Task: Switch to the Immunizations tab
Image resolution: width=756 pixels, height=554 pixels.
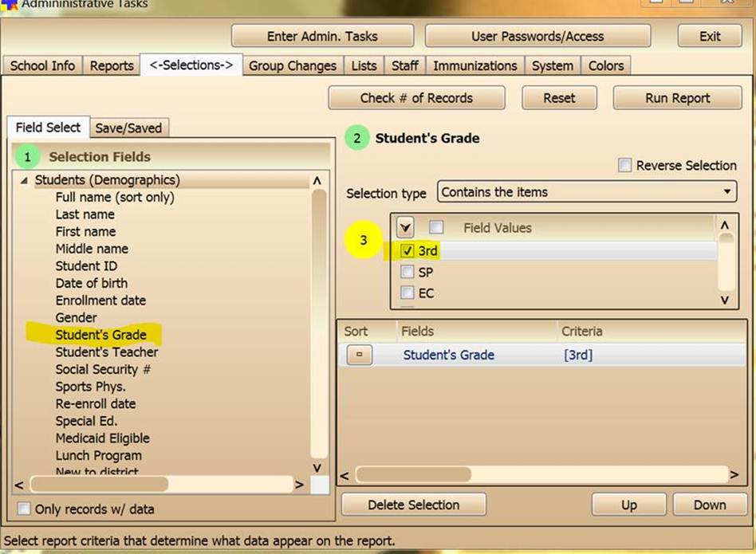Action: (x=474, y=66)
